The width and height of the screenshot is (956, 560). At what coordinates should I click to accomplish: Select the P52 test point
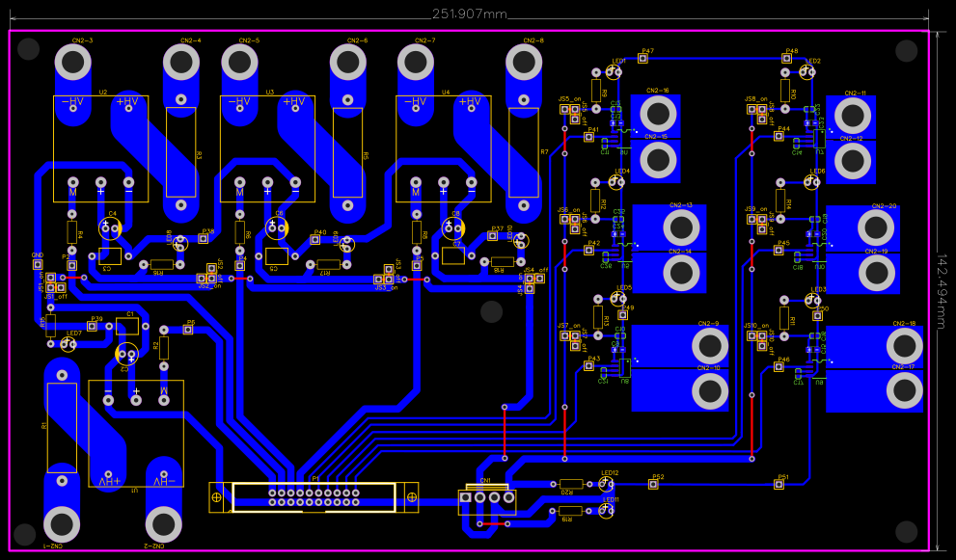(653, 484)
